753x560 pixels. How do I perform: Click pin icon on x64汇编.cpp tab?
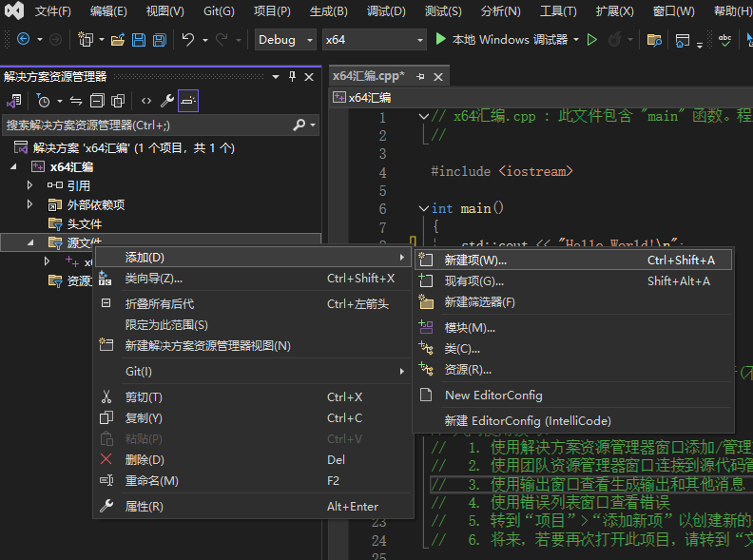(x=420, y=76)
